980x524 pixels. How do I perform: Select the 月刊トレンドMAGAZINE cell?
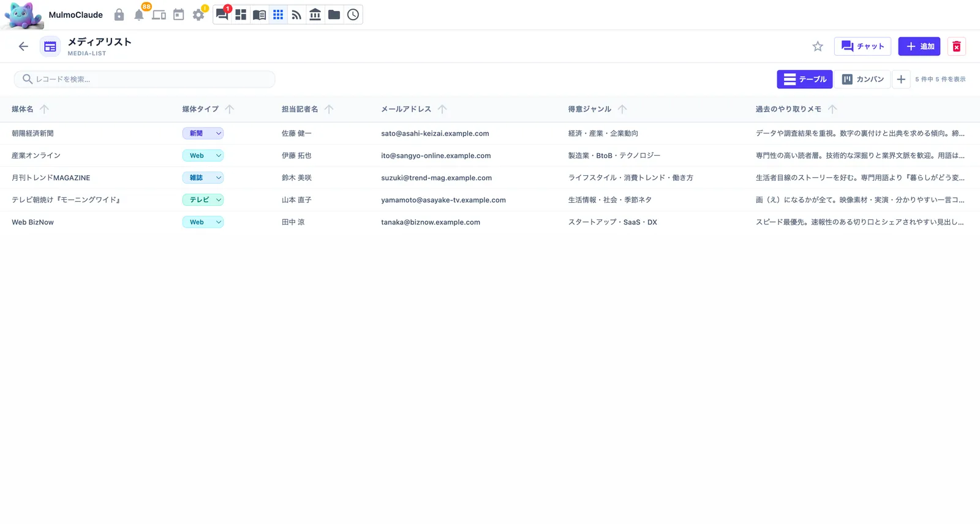(51, 178)
